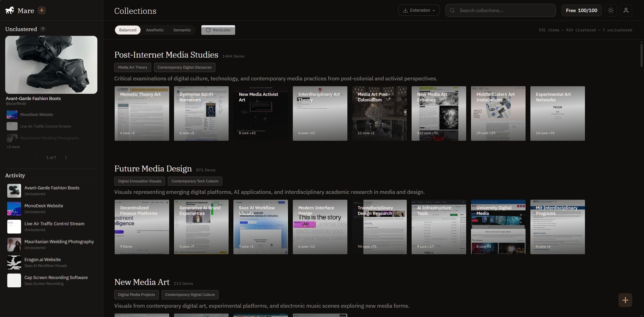Image resolution: width=644 pixels, height=317 pixels.
Task: Switch to the Semantic tab
Action: (x=182, y=30)
